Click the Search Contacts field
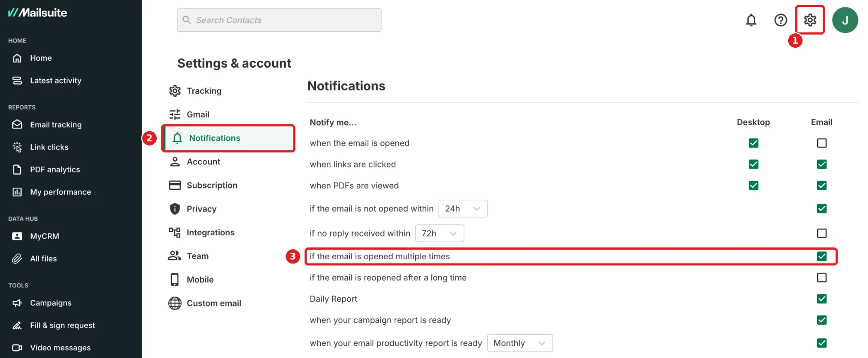Screen dimensions: 868x358 (x=279, y=20)
